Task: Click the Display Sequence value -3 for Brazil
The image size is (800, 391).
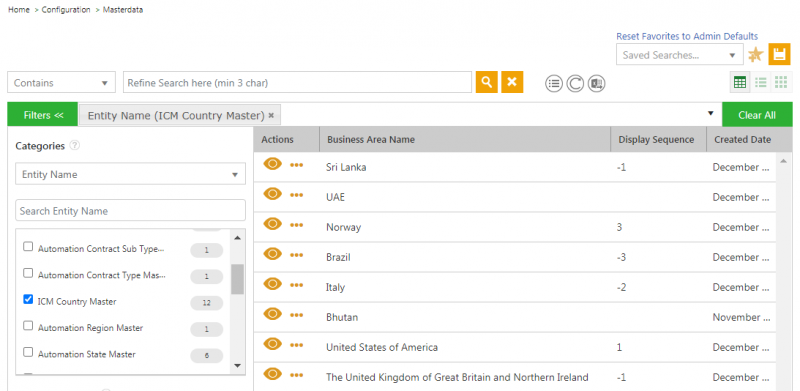Action: coord(621,257)
